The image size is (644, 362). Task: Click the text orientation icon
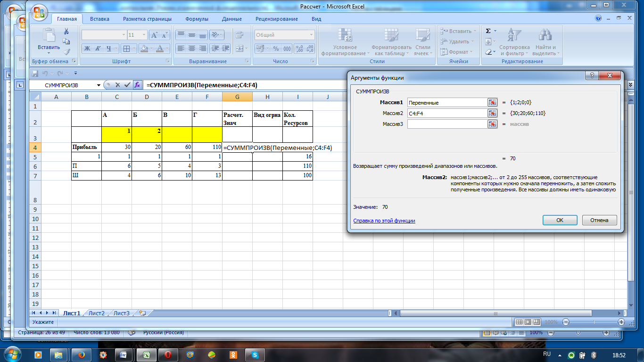[215, 35]
